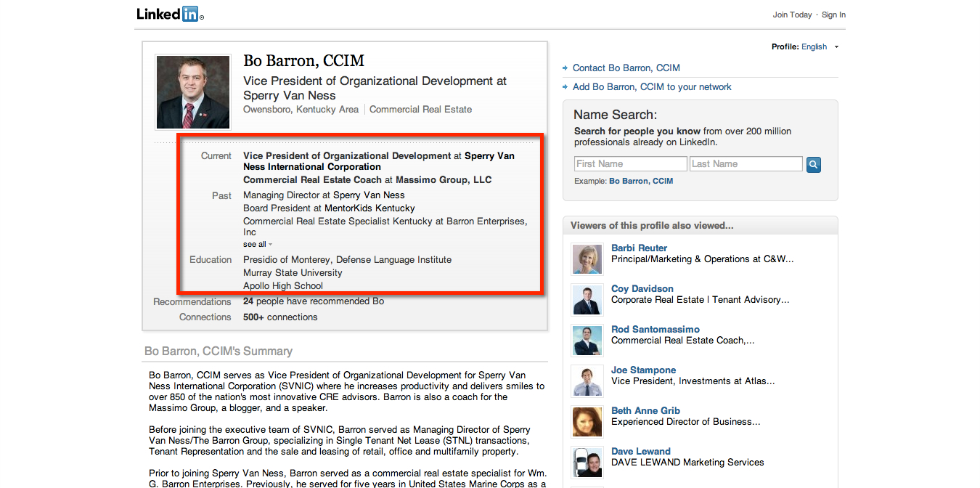The width and height of the screenshot is (980, 488).
Task: Click the example 'Bo Barron, CCIM' link
Action: (x=641, y=181)
